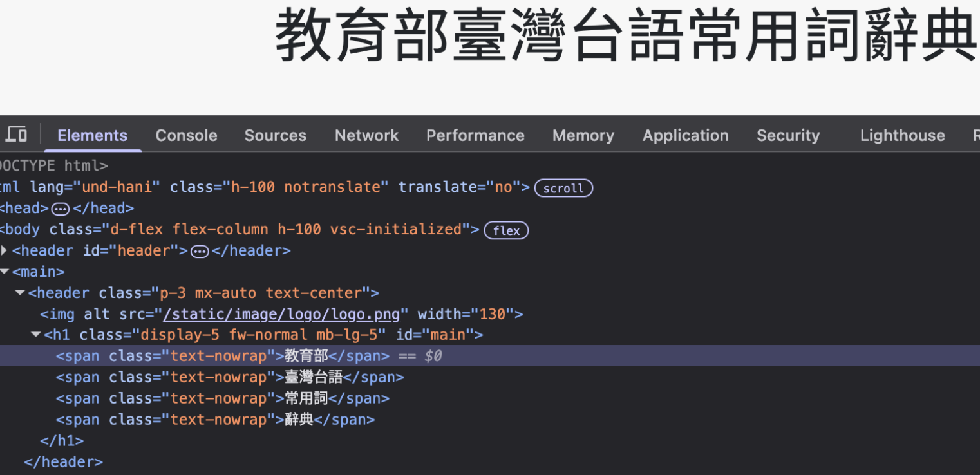The width and height of the screenshot is (980, 475).
Task: Expand the collapsed head ellipsis
Action: pyautogui.click(x=59, y=209)
